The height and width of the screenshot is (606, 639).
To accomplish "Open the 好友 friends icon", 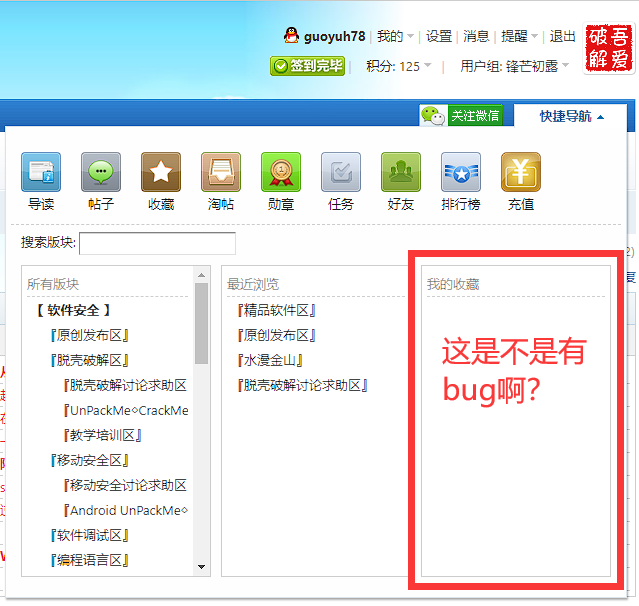I will tap(401, 172).
